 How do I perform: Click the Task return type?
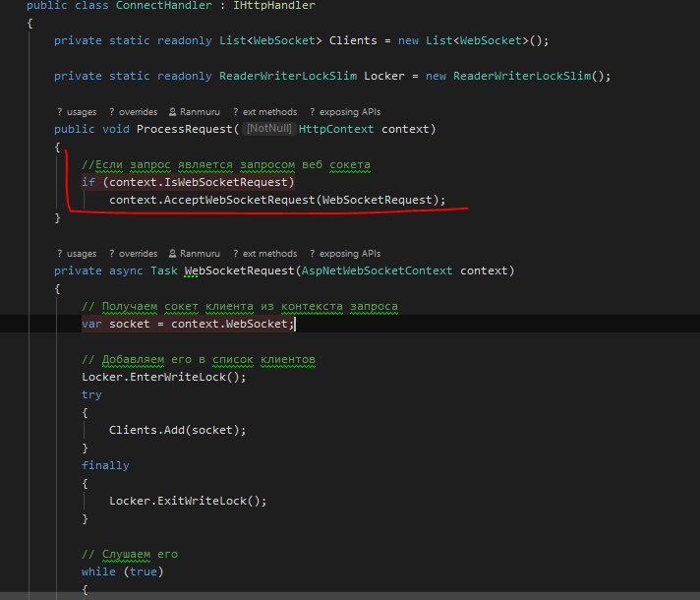click(164, 270)
